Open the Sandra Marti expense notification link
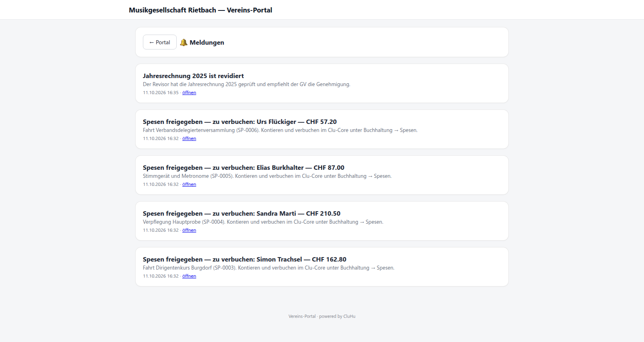The height and width of the screenshot is (342, 644). (x=189, y=230)
